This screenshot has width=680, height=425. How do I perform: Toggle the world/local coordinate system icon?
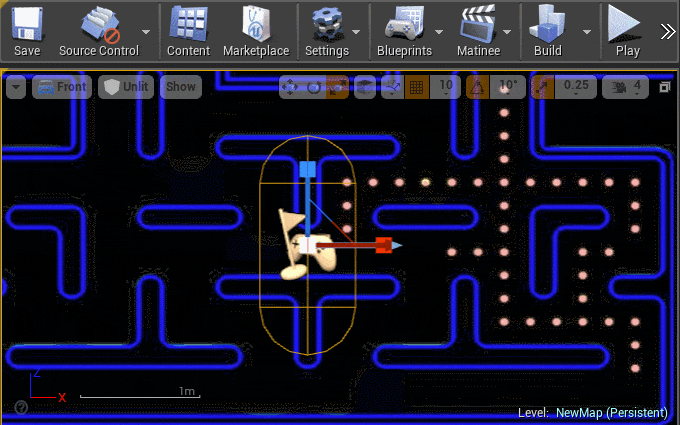coord(365,87)
